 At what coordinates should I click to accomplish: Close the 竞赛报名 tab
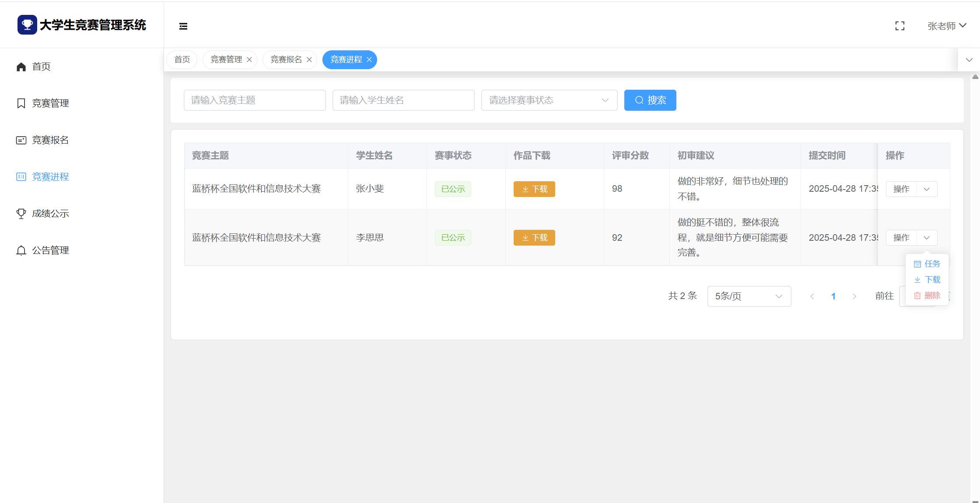pyautogui.click(x=309, y=60)
